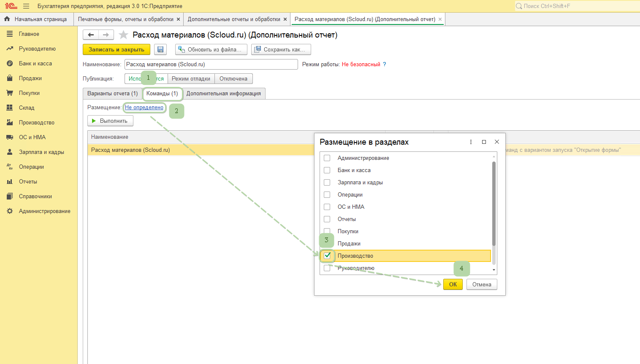Image resolution: width=640 pixels, height=364 pixels.
Task: Click the ОС и НМА truck icon
Action: (10, 137)
